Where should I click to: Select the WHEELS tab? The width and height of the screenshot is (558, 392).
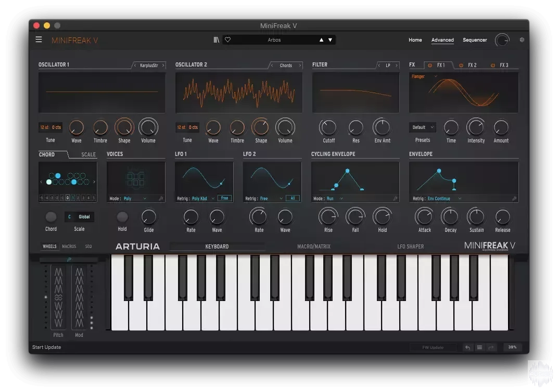click(49, 246)
